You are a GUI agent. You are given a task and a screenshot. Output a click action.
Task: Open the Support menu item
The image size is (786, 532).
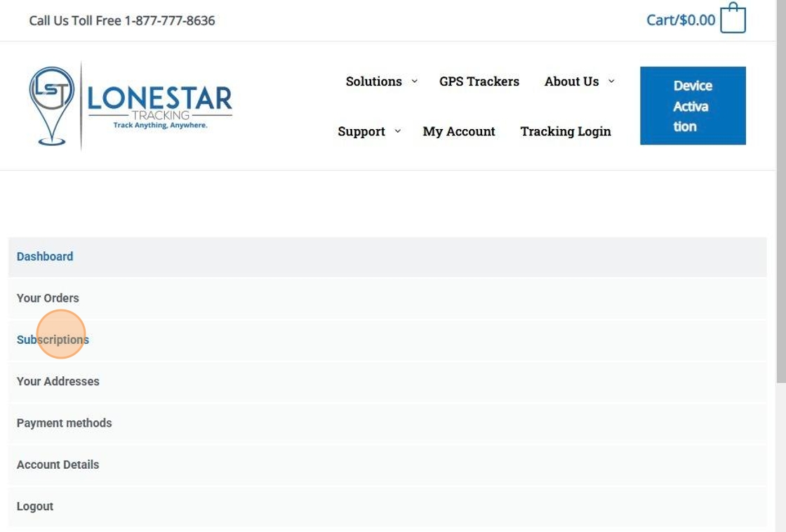[x=361, y=131]
